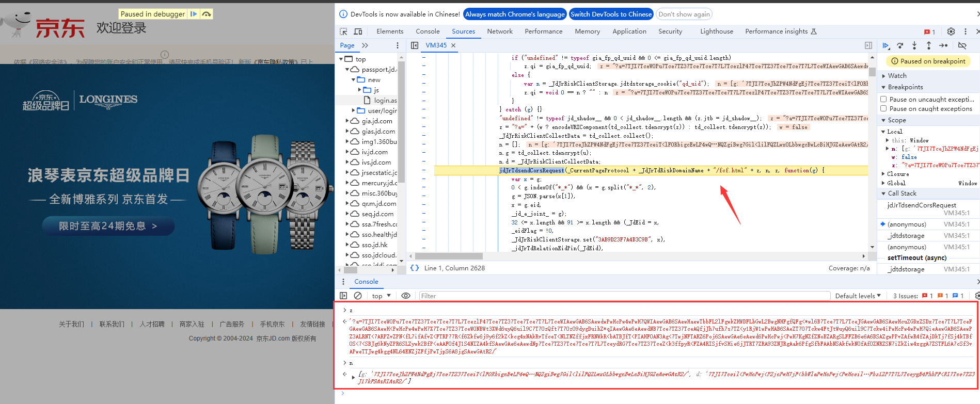Viewport: 980px width, 404px height.
Task: Click the Don't show again button
Action: click(684, 14)
